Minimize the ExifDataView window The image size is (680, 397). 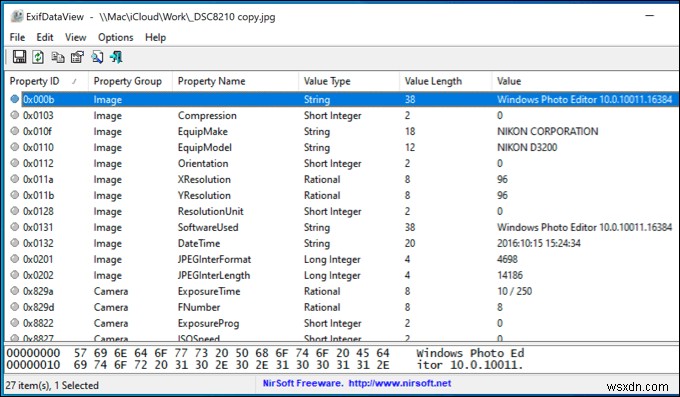[x=650, y=16]
